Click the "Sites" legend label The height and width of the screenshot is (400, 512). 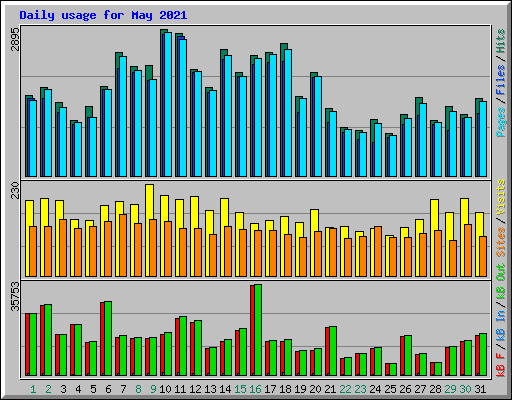pos(501,241)
